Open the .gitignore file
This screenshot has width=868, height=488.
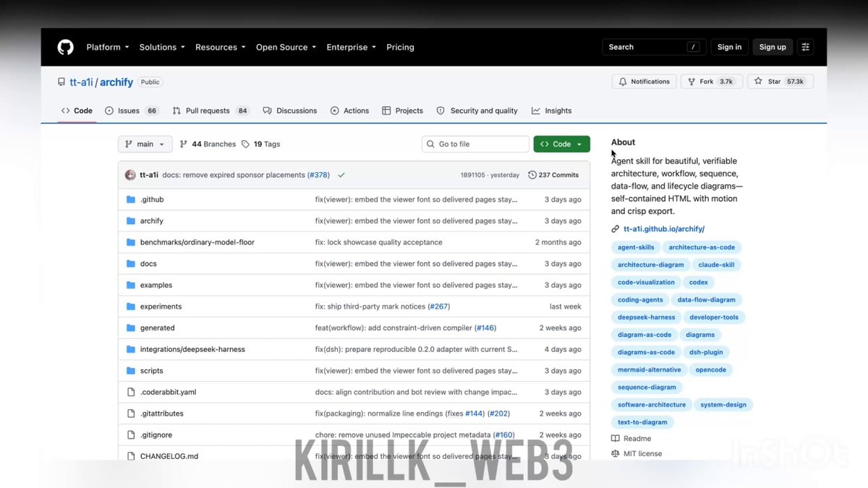tap(156, 435)
